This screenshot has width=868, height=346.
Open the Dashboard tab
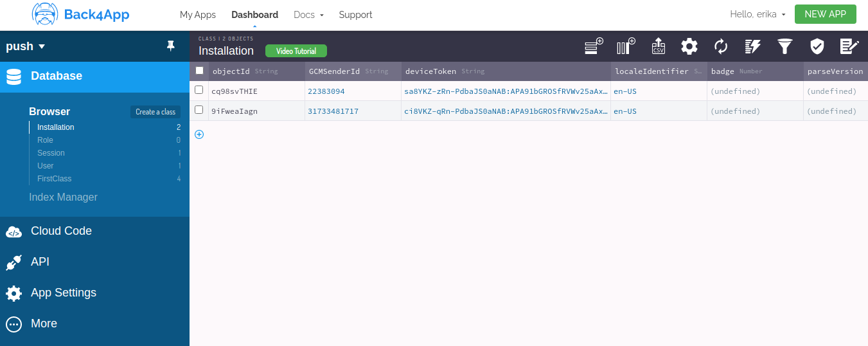coord(254,15)
